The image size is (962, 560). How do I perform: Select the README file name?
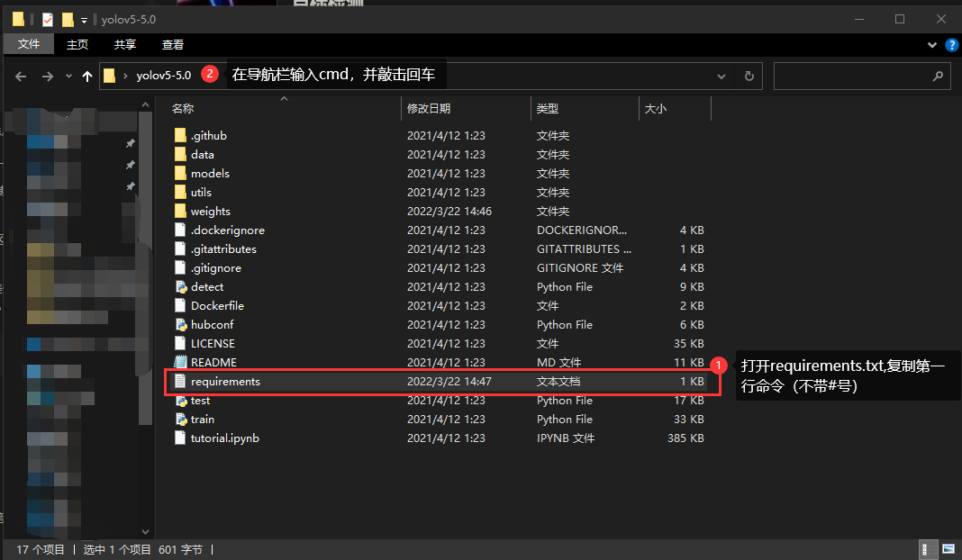point(213,363)
